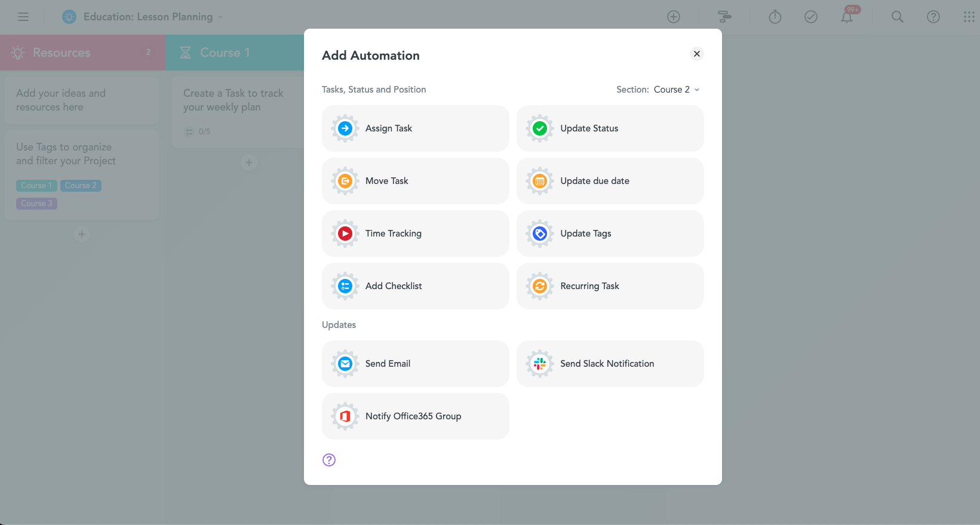Choose the Assign Task automation
The image size is (980, 525).
(x=416, y=128)
